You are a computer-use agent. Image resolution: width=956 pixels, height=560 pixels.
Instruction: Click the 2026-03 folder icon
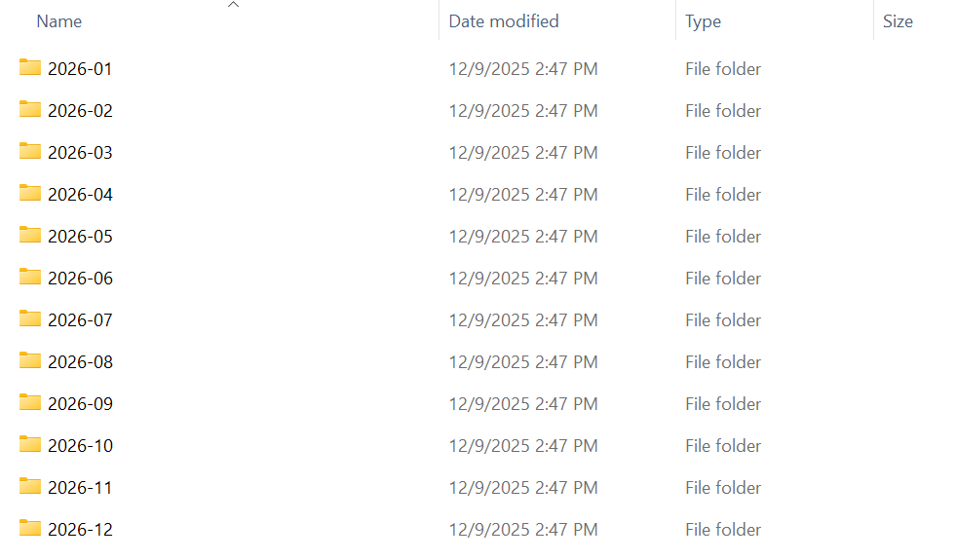point(30,152)
